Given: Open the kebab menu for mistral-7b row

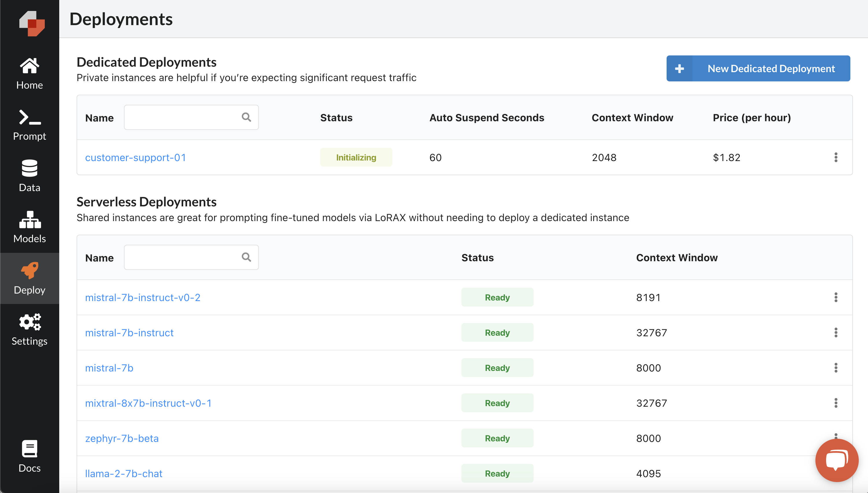Looking at the screenshot, I should (835, 368).
